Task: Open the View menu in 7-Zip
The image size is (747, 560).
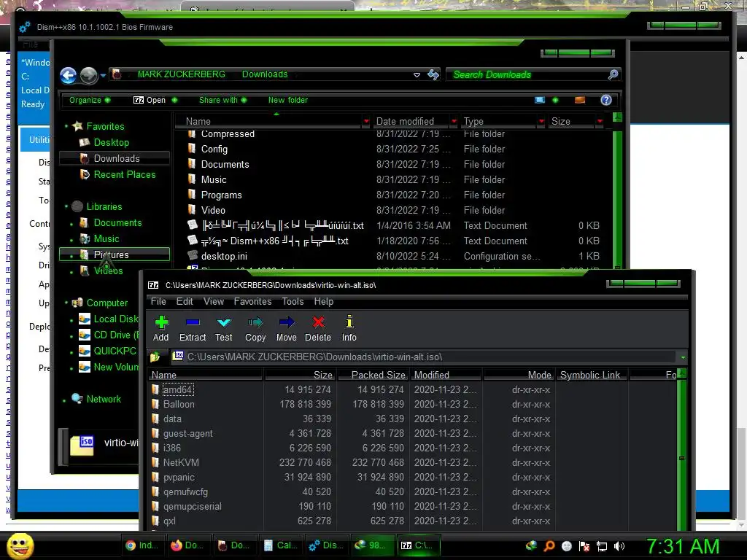Action: pos(214,301)
